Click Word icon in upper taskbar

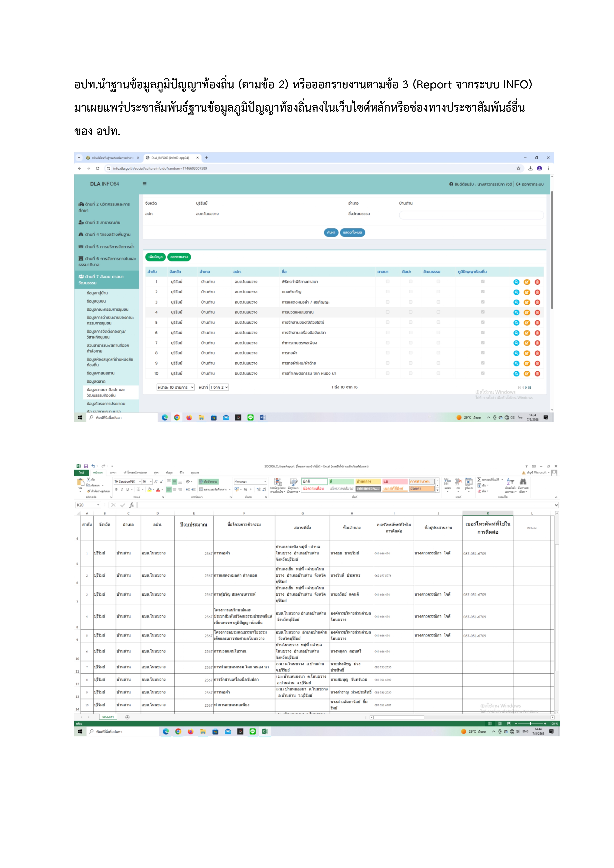pyautogui.click(x=263, y=418)
